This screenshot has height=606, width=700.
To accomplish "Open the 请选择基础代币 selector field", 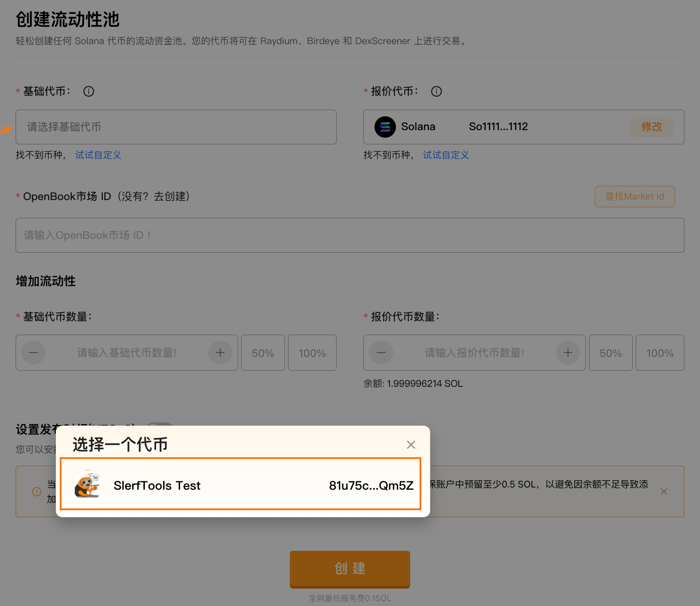I will (x=176, y=127).
